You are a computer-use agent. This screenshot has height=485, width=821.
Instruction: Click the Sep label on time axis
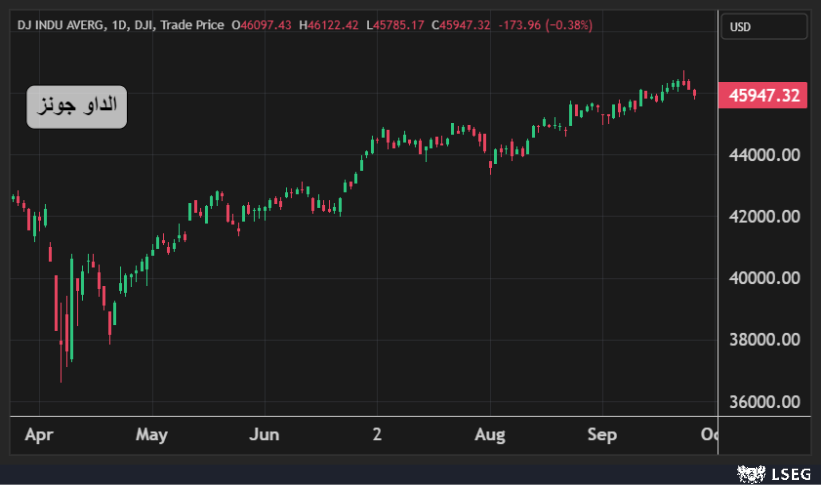[602, 435]
